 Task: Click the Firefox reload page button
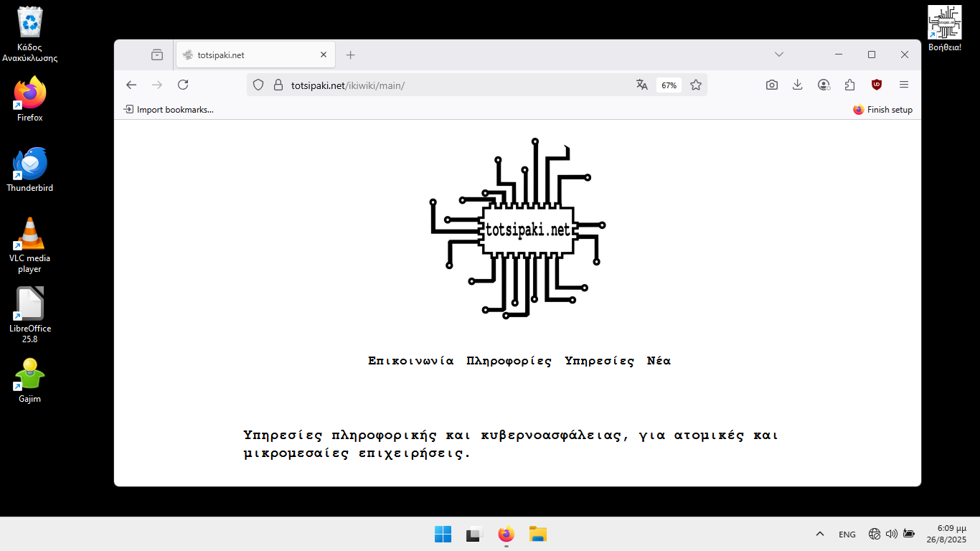[x=183, y=85]
